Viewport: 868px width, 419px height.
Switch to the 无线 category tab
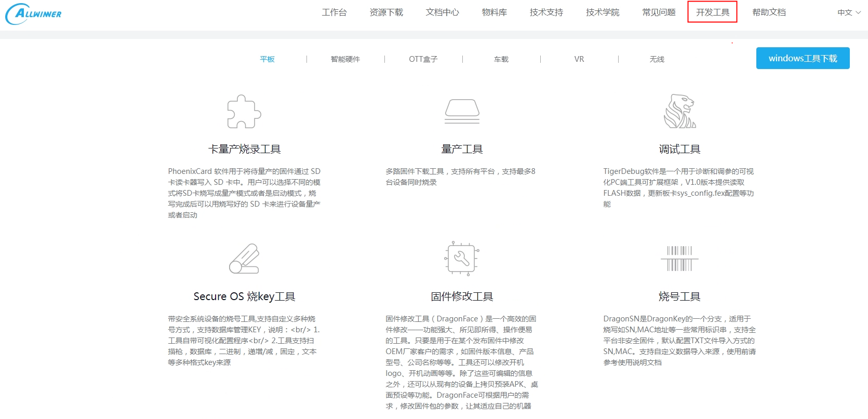tap(657, 59)
